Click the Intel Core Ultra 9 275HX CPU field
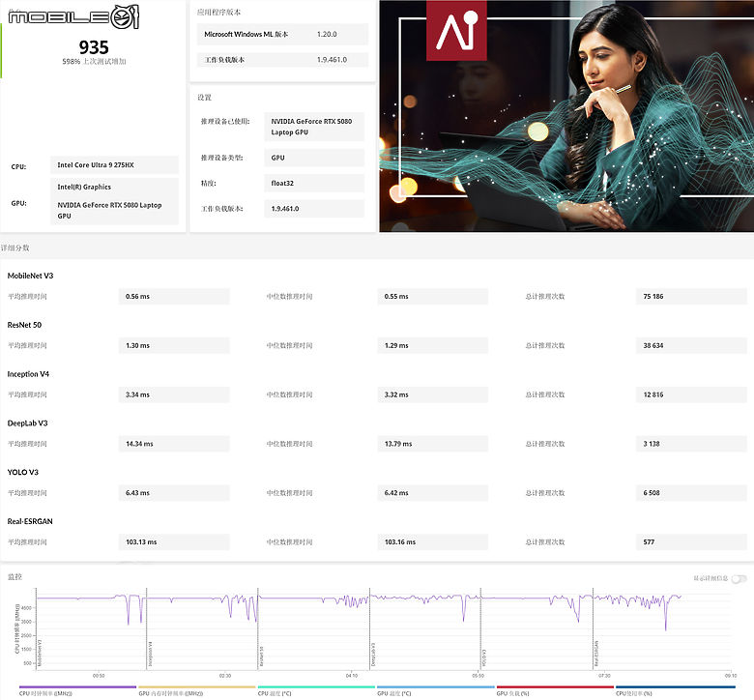This screenshot has width=754, height=700. (x=114, y=165)
